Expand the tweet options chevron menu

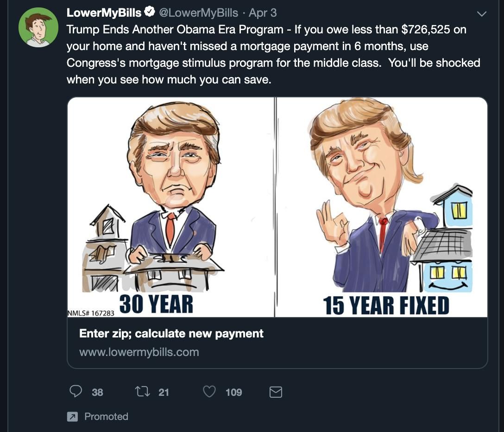click(x=482, y=14)
